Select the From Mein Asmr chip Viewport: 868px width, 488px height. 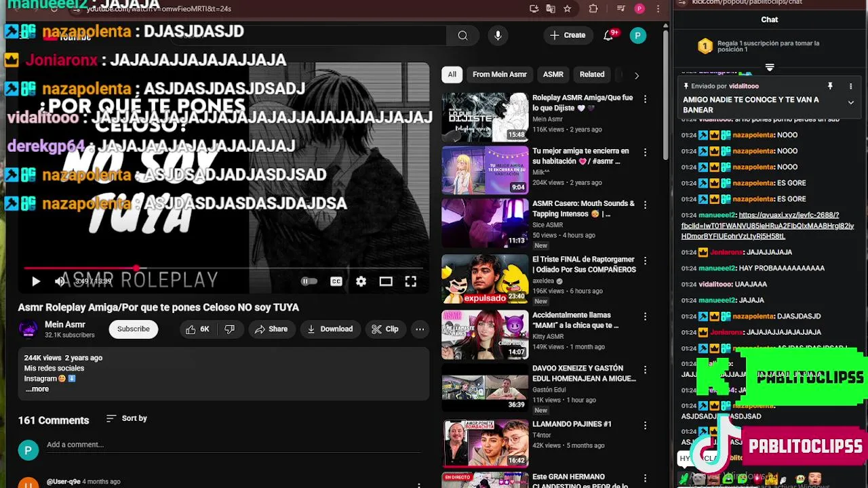coord(500,75)
